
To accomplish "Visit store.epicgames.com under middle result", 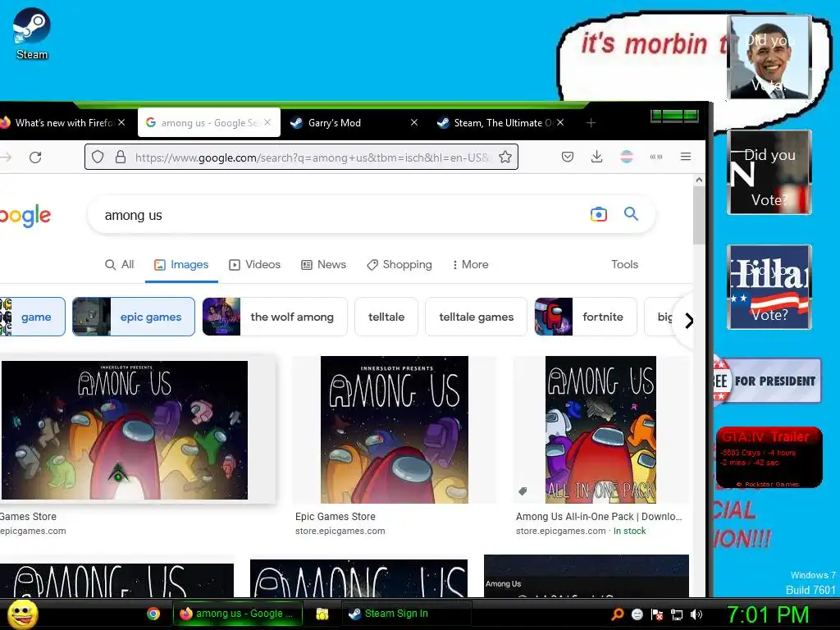I will tap(340, 531).
